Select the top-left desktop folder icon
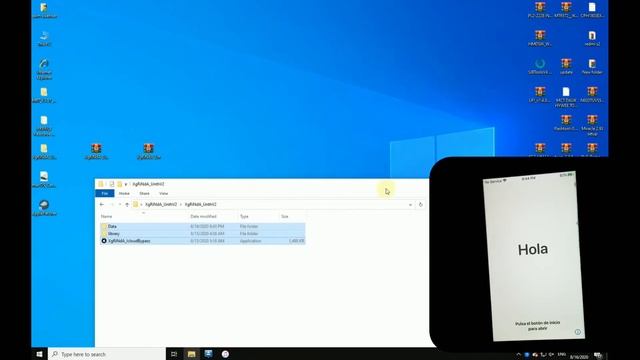Screen dimensions: 640x360 [44, 10]
